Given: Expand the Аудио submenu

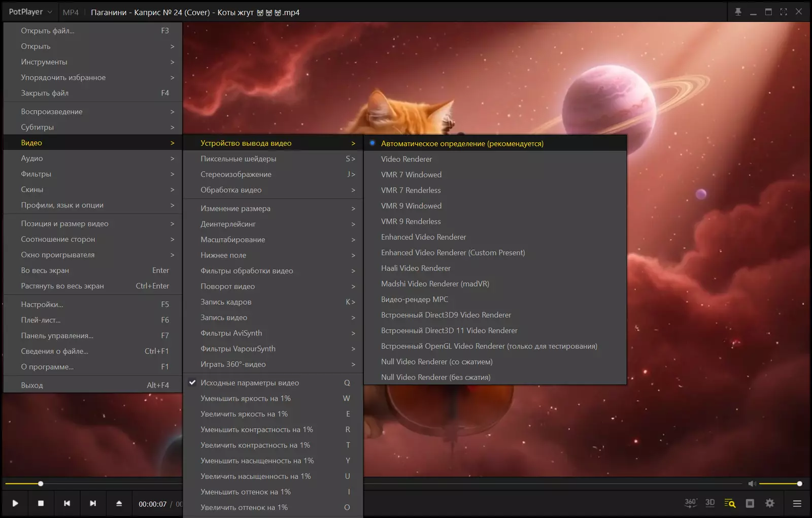Looking at the screenshot, I should click(93, 158).
